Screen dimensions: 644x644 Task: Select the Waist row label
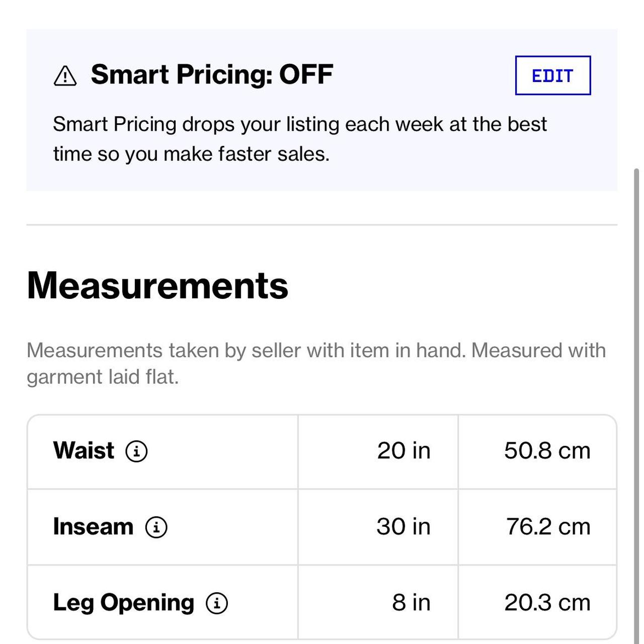[x=84, y=450]
